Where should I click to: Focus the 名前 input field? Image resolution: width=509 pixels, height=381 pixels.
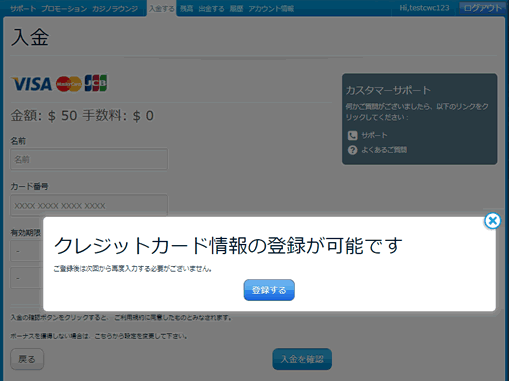89,159
